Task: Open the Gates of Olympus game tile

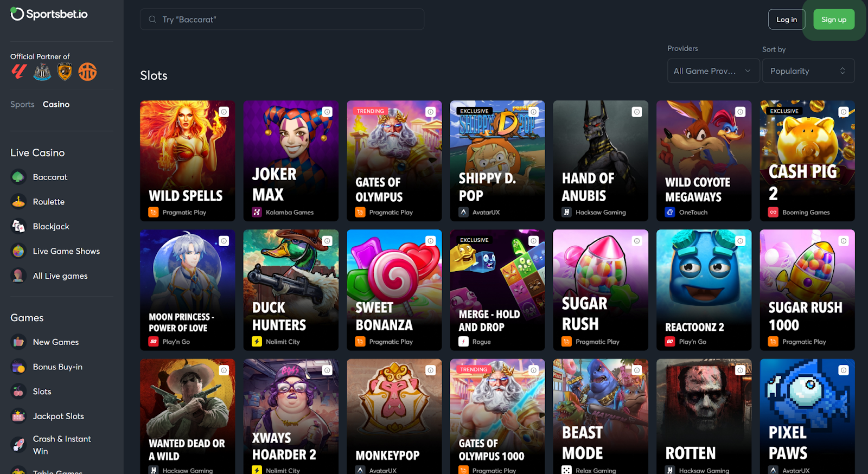Action: [394, 161]
